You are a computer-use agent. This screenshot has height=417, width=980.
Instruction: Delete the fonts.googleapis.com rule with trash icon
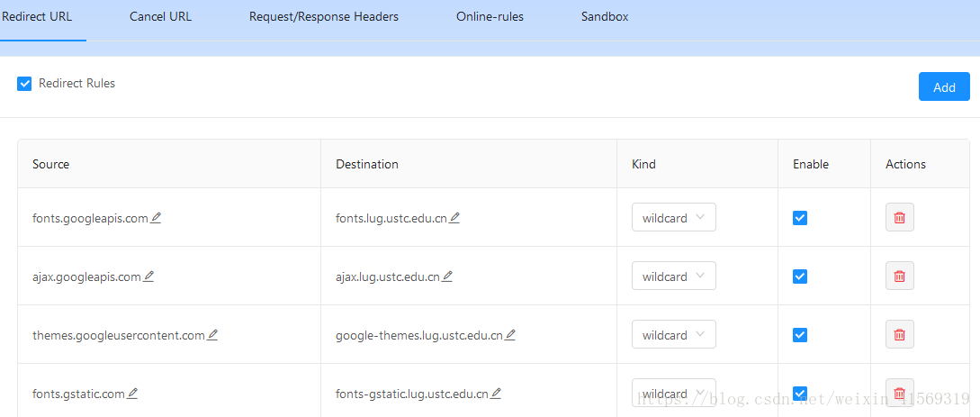pyautogui.click(x=899, y=218)
